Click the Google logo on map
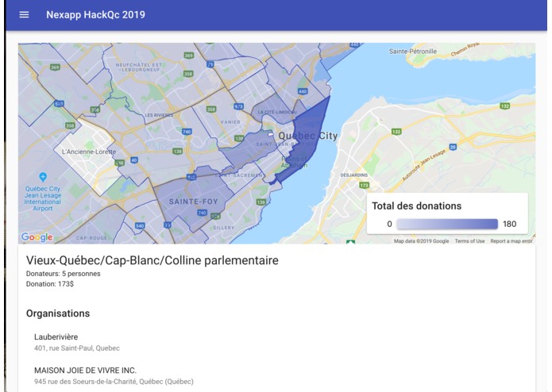The image size is (552, 392). 37,237
